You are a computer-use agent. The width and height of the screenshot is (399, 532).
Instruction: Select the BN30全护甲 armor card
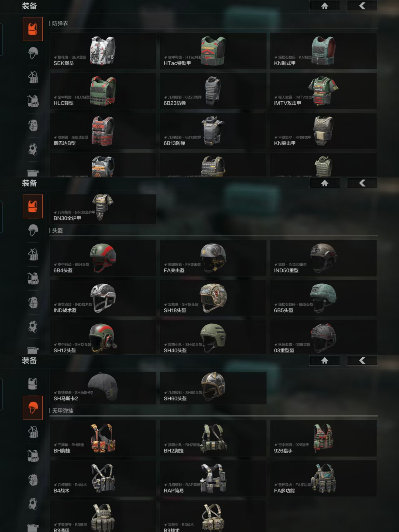pyautogui.click(x=103, y=209)
